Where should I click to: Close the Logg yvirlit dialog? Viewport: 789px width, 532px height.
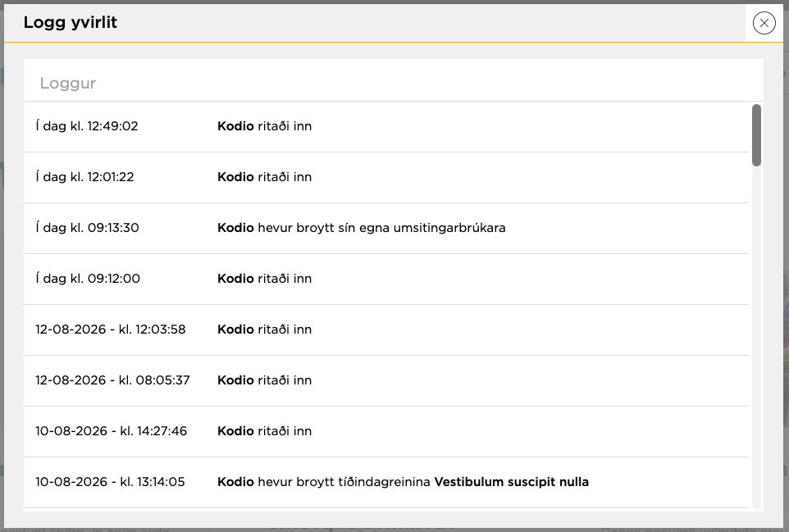coord(764,23)
